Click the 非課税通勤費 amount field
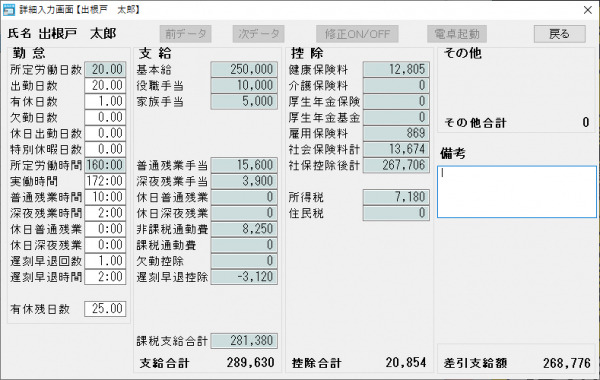600x380 pixels. (244, 229)
